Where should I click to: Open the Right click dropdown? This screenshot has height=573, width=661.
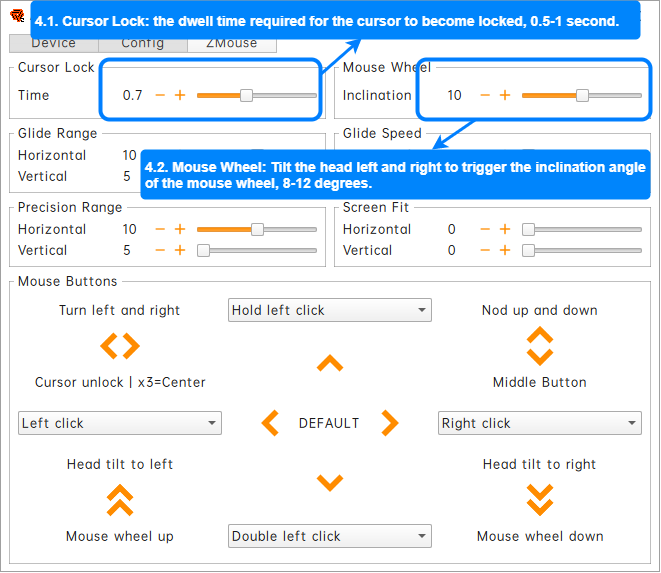click(x=539, y=423)
